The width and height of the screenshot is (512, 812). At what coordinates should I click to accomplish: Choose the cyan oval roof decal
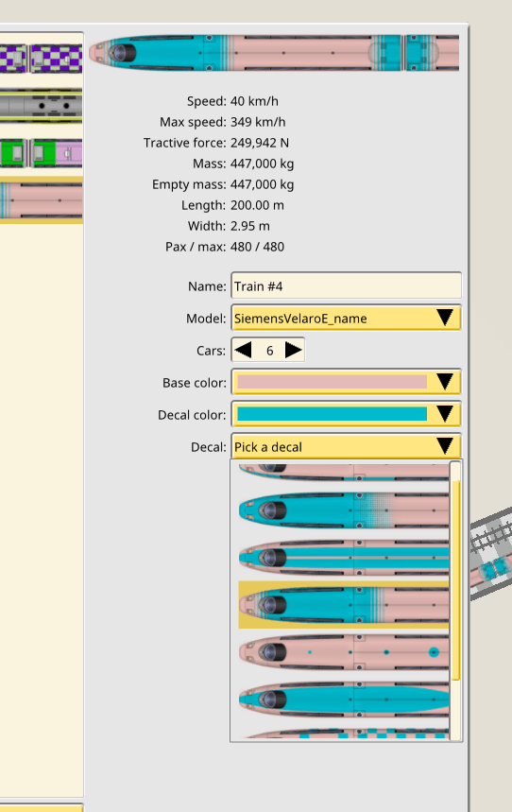coord(343,700)
